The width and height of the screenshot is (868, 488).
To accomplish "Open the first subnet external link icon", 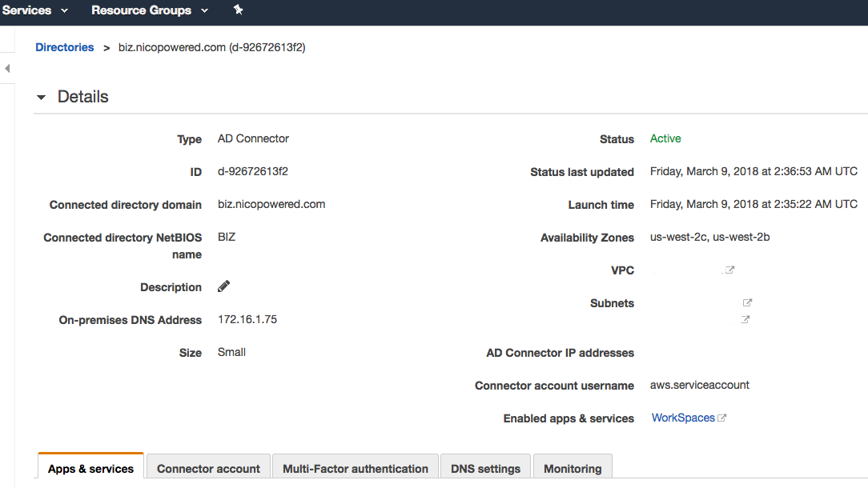I will coord(747,303).
